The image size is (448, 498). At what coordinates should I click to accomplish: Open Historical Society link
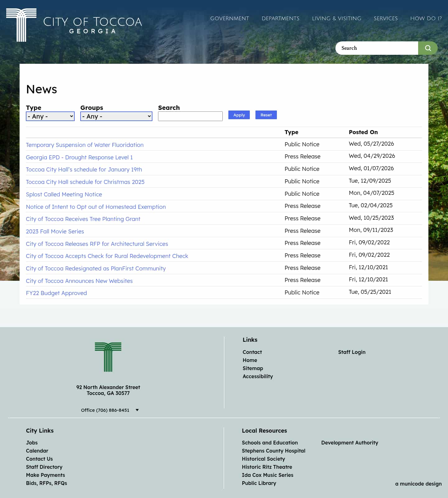tap(263, 459)
